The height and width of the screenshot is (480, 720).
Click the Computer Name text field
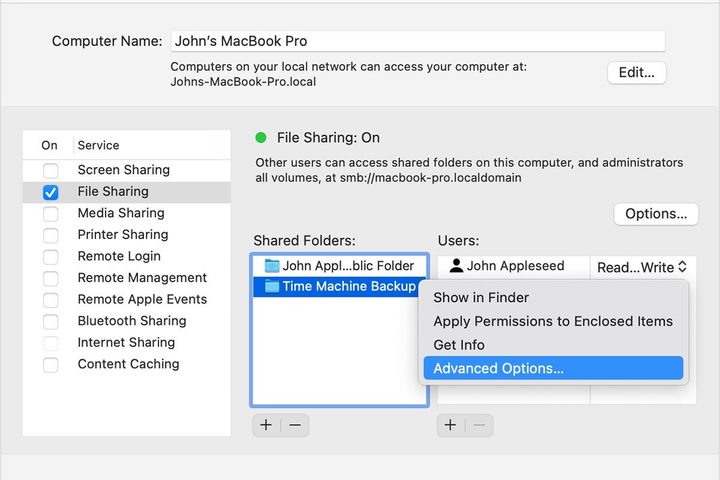pyautogui.click(x=418, y=41)
